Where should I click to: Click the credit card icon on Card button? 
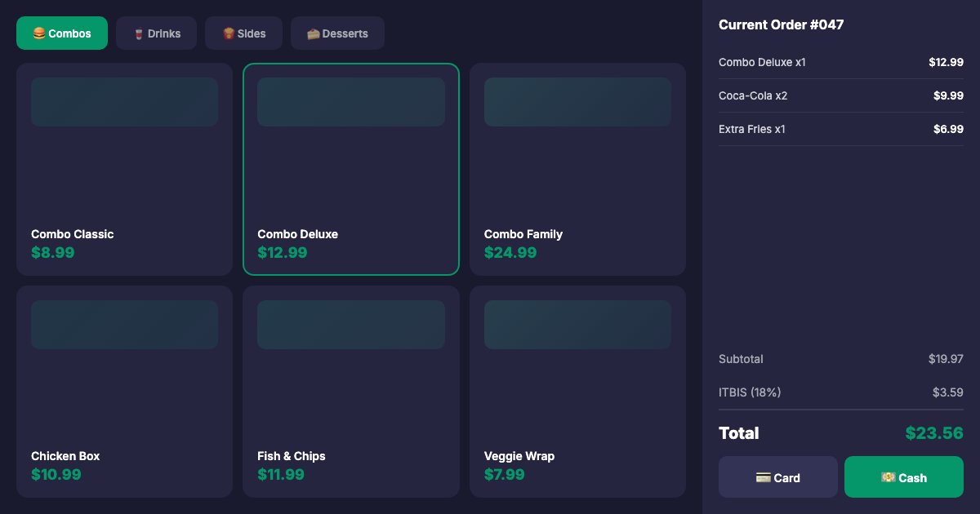(x=763, y=477)
